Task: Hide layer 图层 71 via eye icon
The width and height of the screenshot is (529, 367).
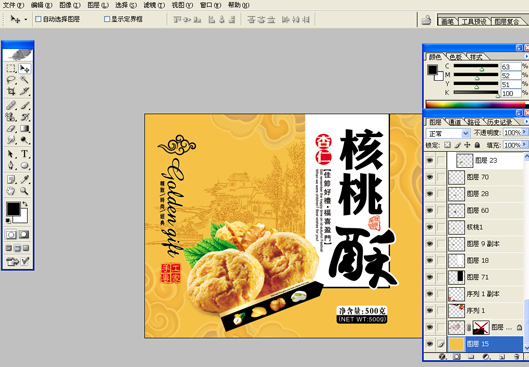Action: (430, 277)
